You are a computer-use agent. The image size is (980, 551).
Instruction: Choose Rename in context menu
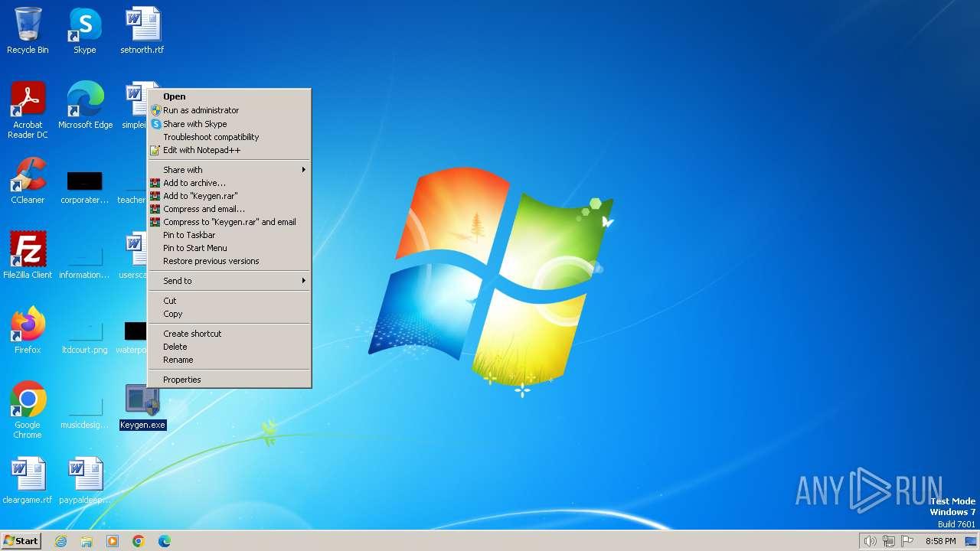pyautogui.click(x=230, y=360)
